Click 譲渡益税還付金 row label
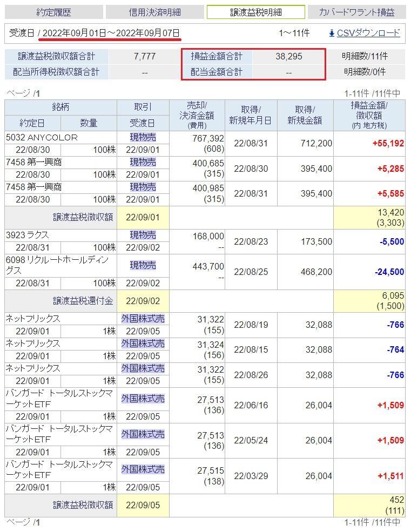 coord(83,301)
